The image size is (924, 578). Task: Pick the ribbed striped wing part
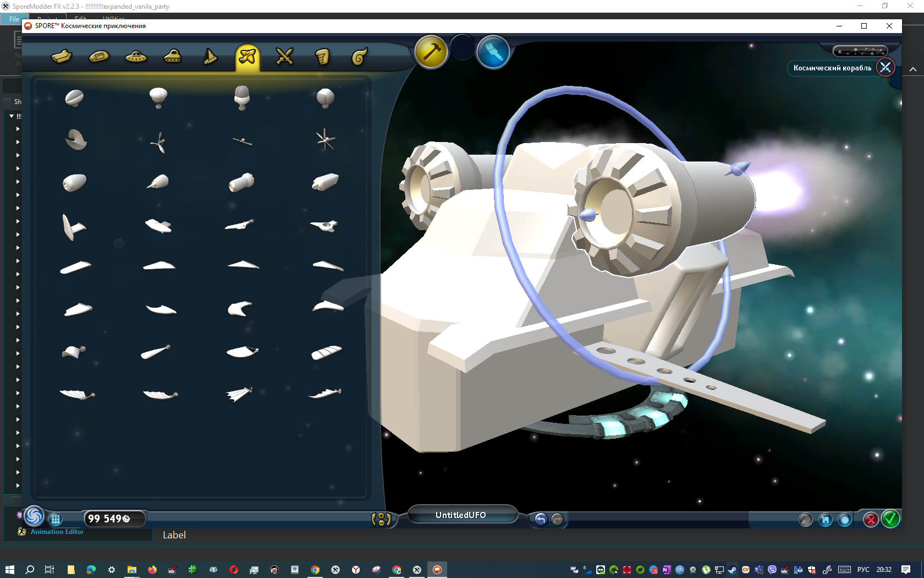point(326,352)
